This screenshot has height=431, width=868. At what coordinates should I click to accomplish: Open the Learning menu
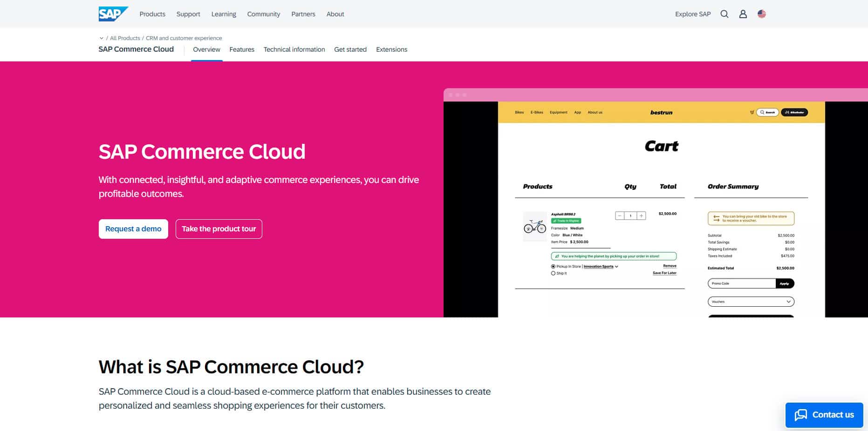point(224,14)
